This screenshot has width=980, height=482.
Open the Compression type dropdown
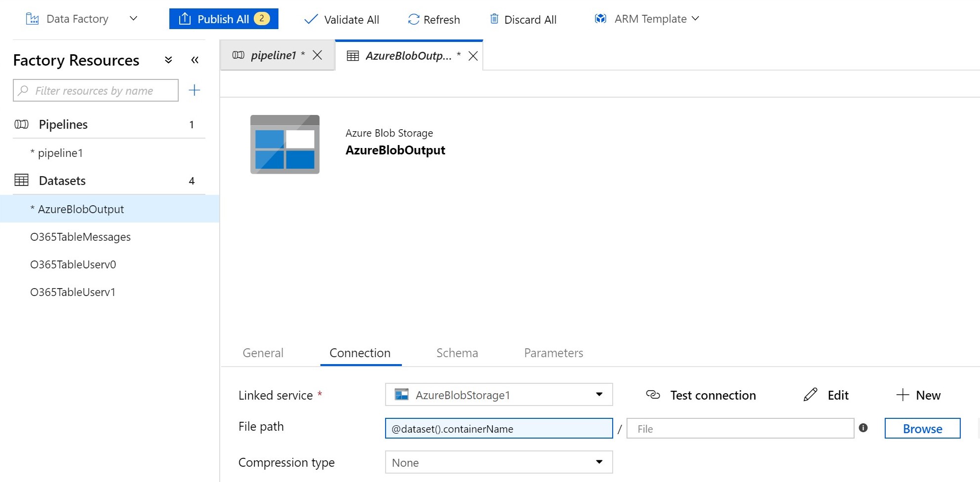point(499,462)
